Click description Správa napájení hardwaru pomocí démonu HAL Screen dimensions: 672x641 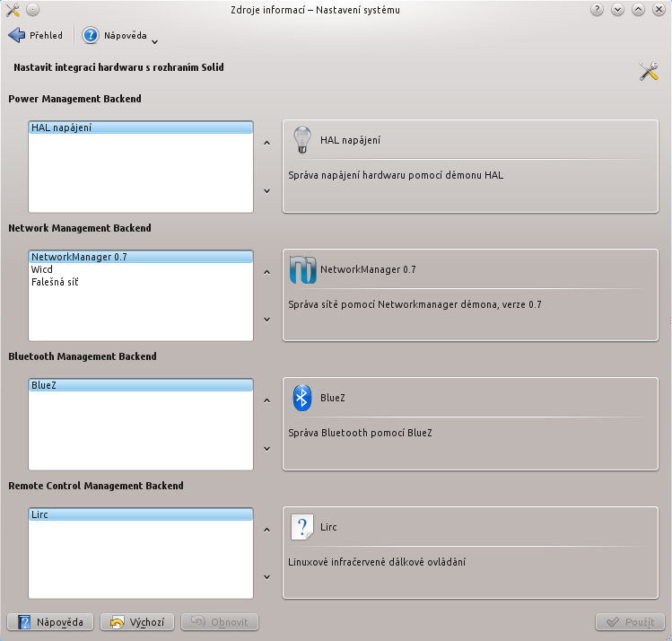point(396,175)
